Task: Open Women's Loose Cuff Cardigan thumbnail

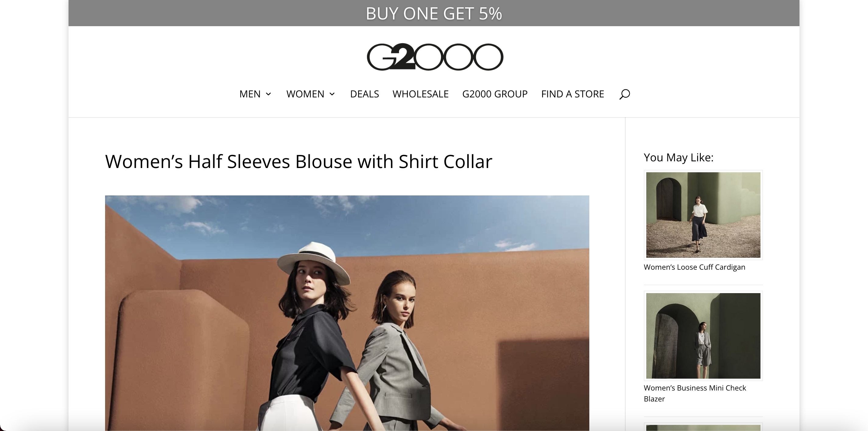Action: [703, 215]
